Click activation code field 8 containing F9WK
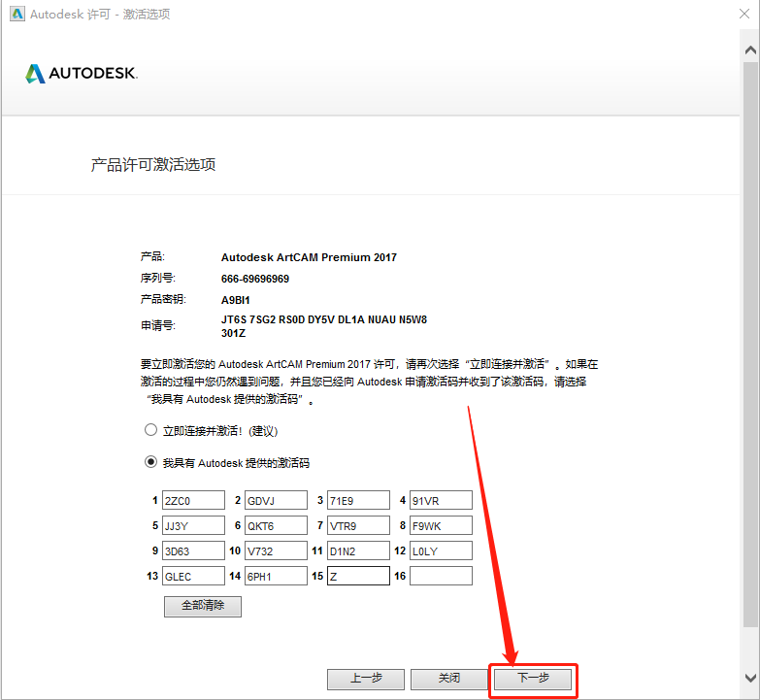This screenshot has height=700, width=760. (441, 525)
